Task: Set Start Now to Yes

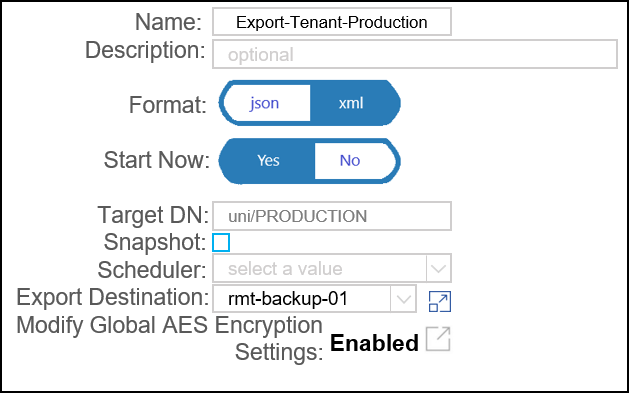Action: (267, 161)
